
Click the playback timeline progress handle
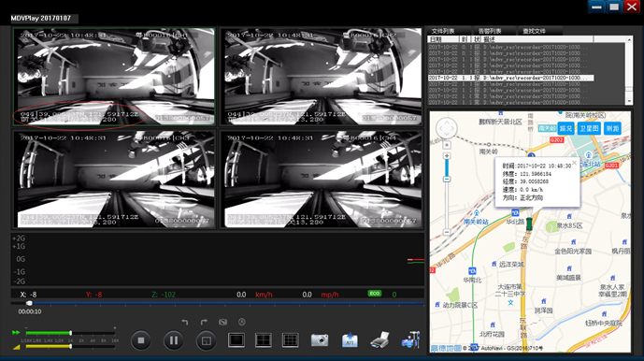coord(29,303)
